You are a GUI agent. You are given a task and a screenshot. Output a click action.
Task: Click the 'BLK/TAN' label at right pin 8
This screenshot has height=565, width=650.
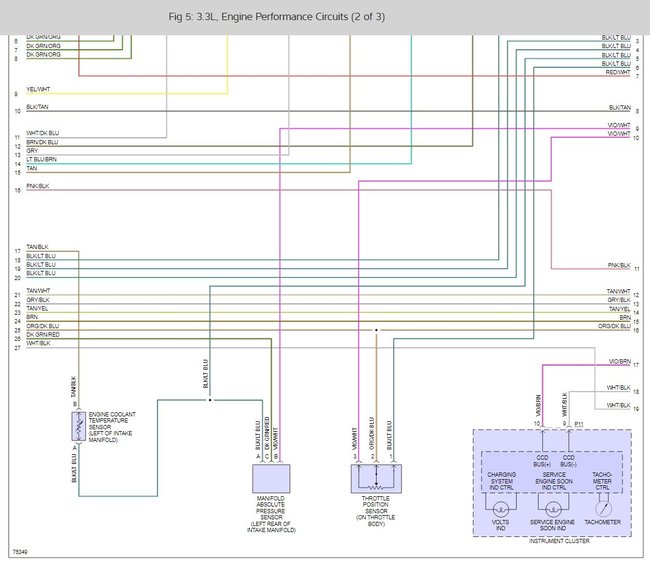pyautogui.click(x=620, y=108)
